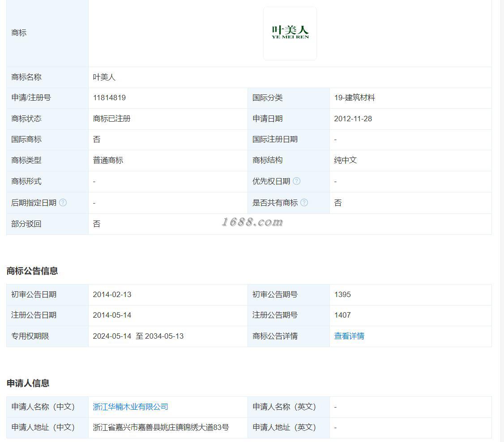The height and width of the screenshot is (442, 504).
Task: Click the 国际注册日期 label
Action: 275,140
